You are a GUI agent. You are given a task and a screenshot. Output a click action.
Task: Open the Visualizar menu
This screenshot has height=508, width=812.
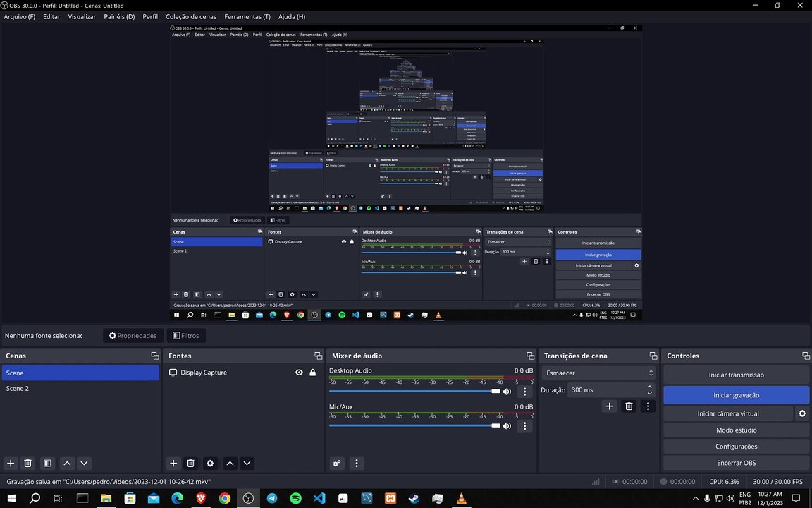tap(82, 17)
